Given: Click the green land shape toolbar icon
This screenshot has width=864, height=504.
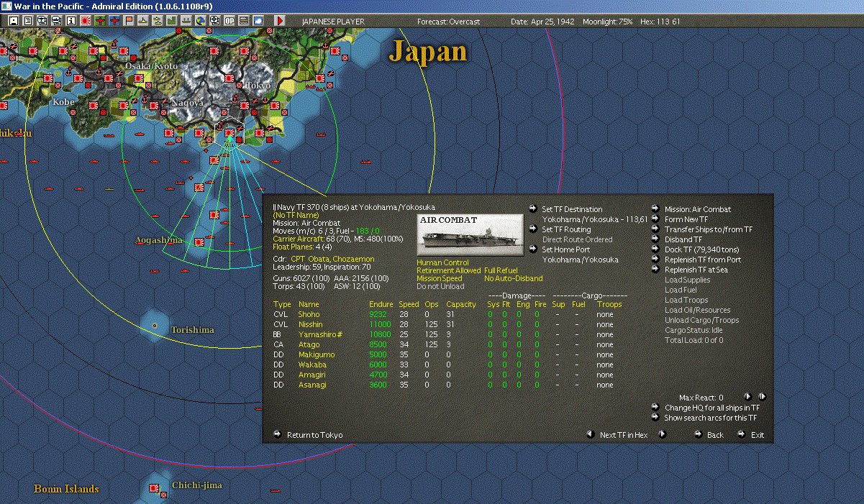Looking at the screenshot, I should (x=172, y=21).
